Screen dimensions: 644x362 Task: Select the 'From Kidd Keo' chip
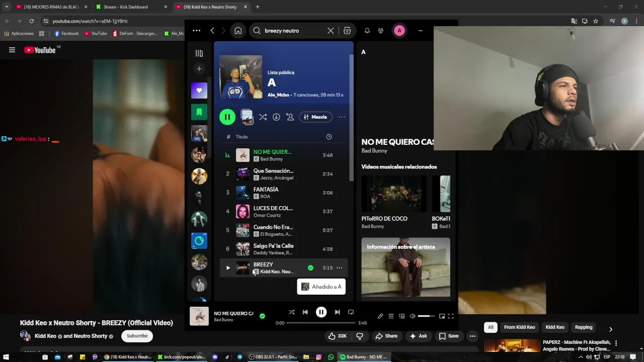pos(519,327)
